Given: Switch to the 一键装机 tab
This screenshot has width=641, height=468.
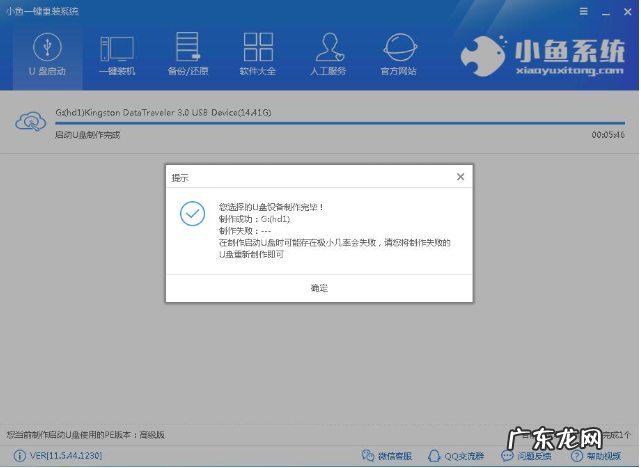Looking at the screenshot, I should click(x=117, y=55).
